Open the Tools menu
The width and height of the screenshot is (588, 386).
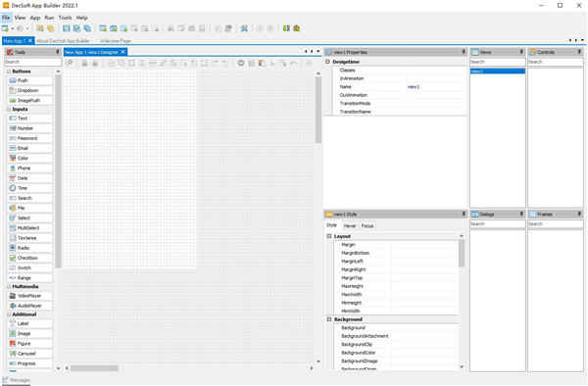(65, 18)
